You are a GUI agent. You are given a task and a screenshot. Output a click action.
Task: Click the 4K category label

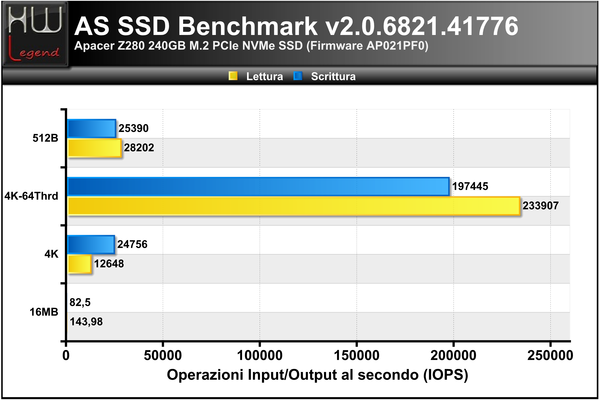pyautogui.click(x=51, y=254)
